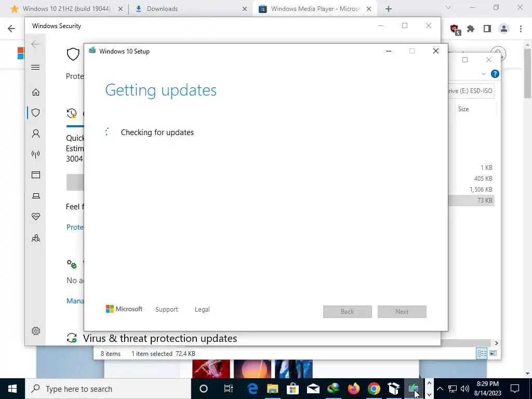Open Account protection person icon in sidebar
The image size is (532, 399).
point(36,134)
